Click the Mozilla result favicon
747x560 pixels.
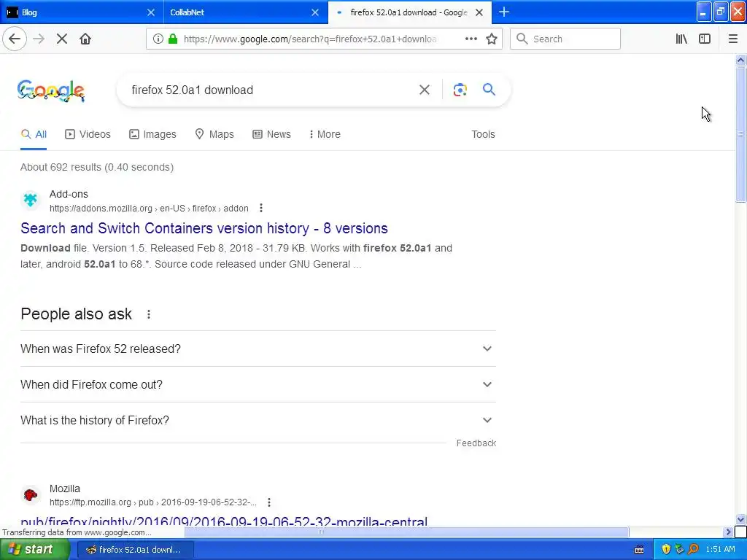click(x=31, y=495)
